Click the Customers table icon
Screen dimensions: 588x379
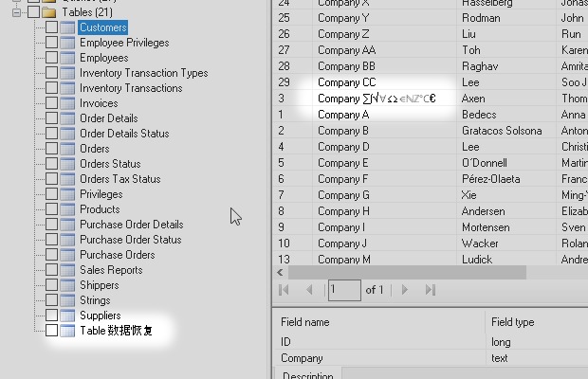(67, 27)
